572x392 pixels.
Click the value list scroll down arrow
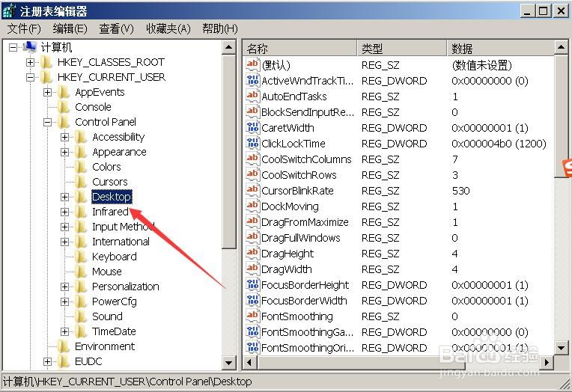click(x=562, y=347)
